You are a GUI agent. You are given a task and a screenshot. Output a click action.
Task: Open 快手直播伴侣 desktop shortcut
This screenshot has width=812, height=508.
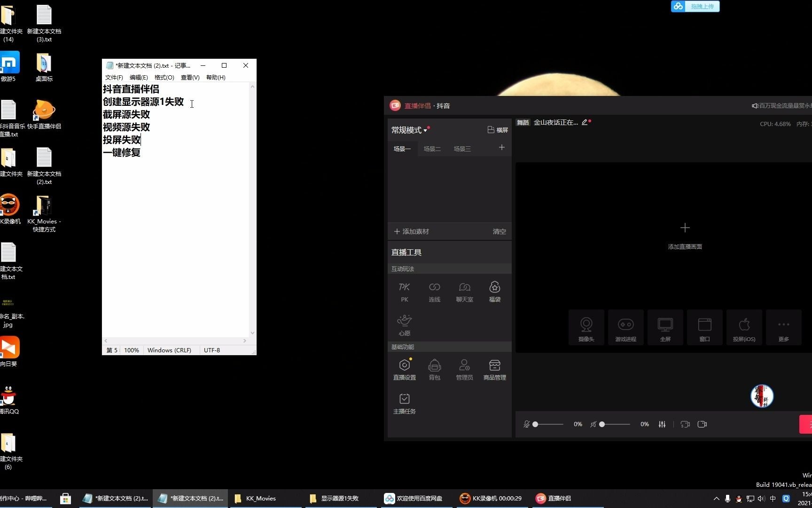(x=44, y=114)
